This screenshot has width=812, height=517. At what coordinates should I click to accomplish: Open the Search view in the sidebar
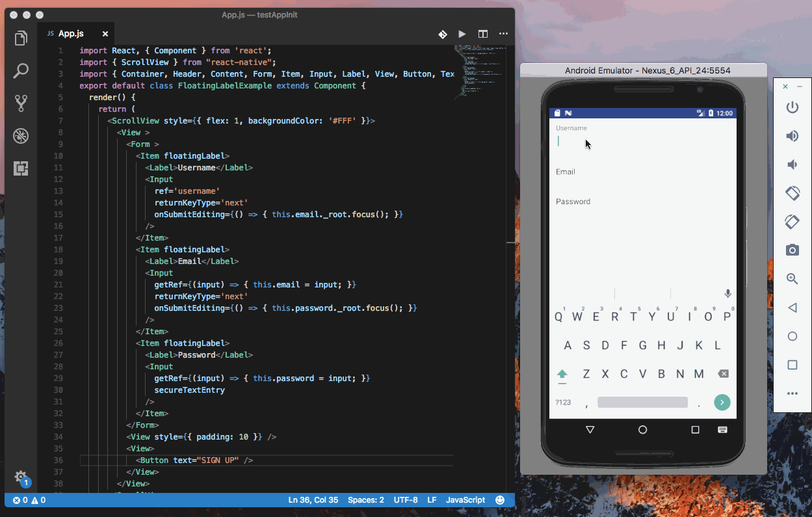(x=21, y=70)
